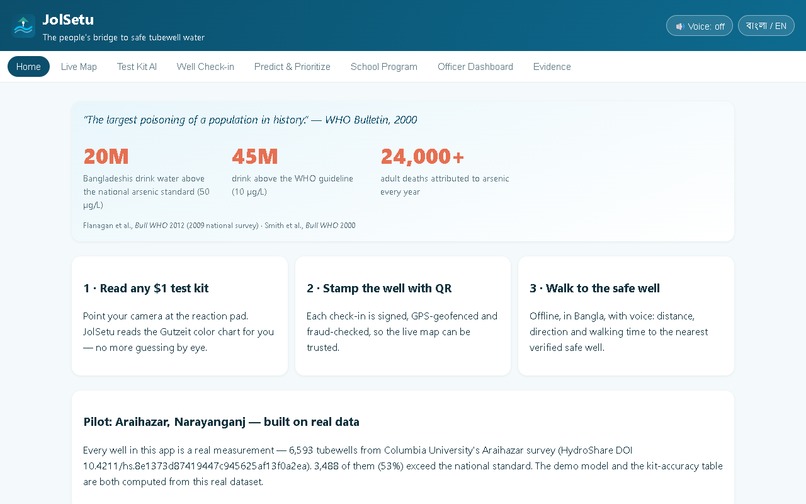Screen dimensions: 806x504
Task: Click the JolSetu app title
Action: tap(68, 20)
